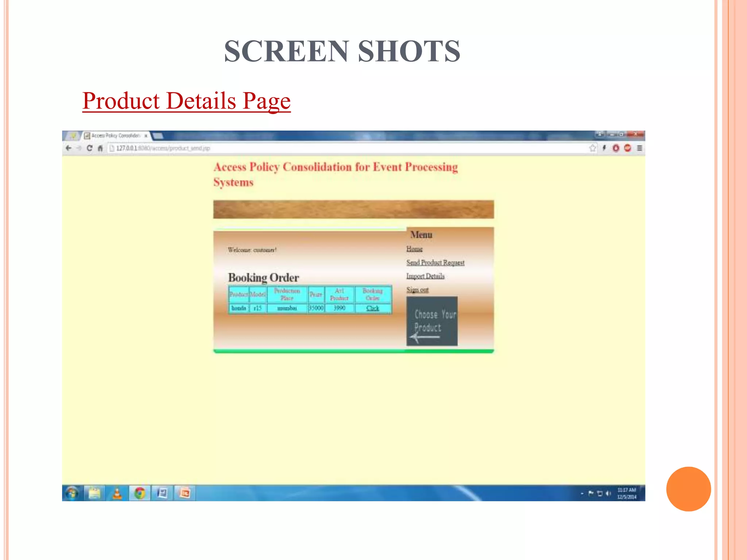
Task: Click the 'mumbai' production place cell
Action: [x=287, y=308]
